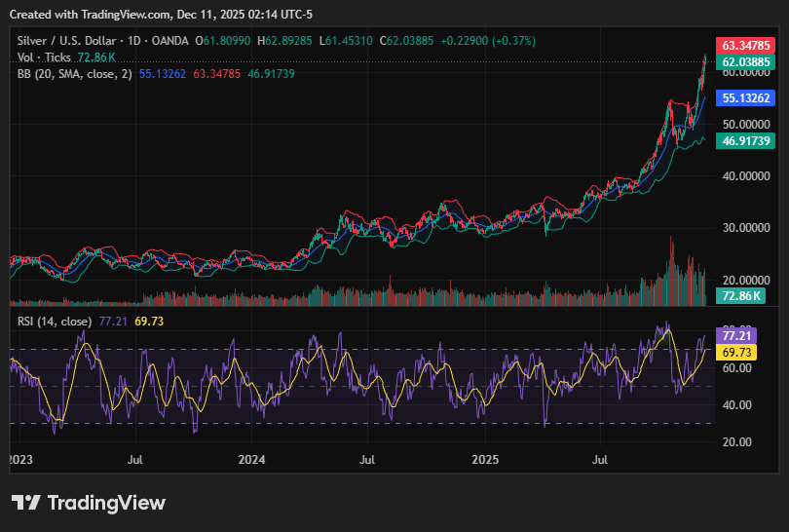Click the purple 77.21 RSI value tag
The width and height of the screenshot is (789, 532).
point(735,335)
